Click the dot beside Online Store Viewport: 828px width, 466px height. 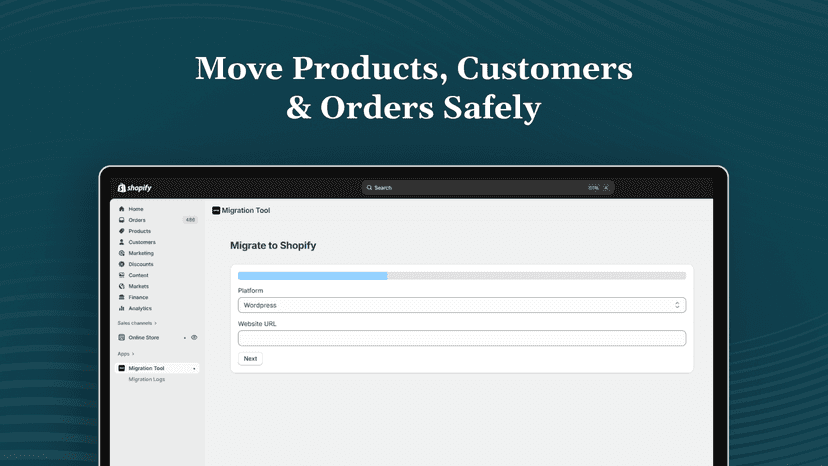(x=185, y=338)
